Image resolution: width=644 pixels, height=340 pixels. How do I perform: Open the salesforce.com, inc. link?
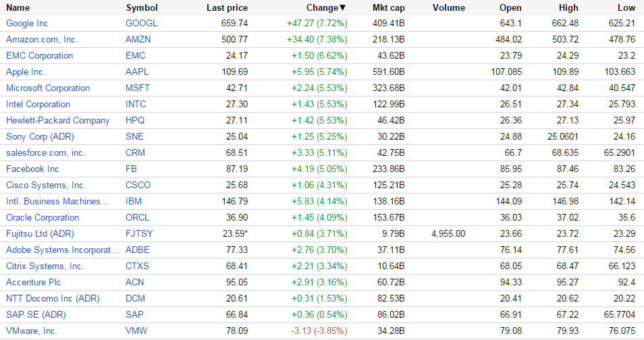[x=46, y=152]
